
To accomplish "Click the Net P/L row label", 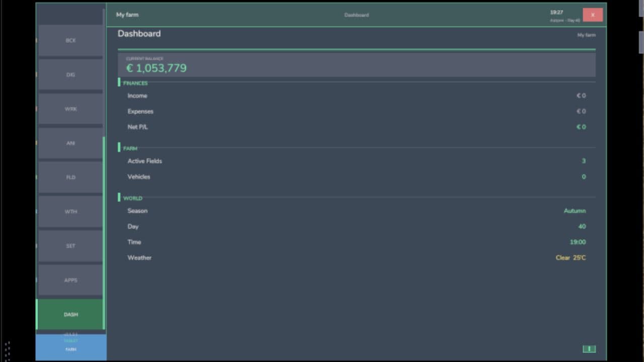I will coord(138,127).
